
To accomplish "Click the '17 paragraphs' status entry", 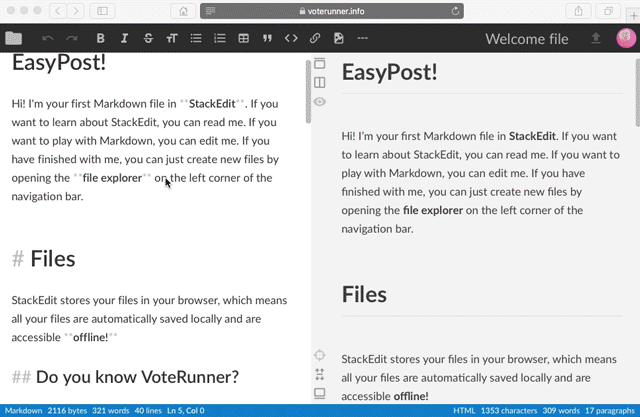I will (610, 410).
